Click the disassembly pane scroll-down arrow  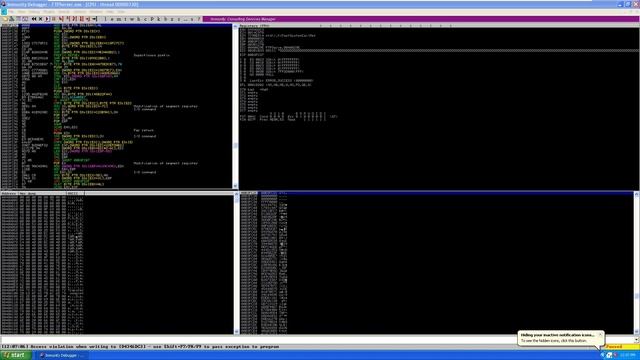pyautogui.click(x=235, y=186)
